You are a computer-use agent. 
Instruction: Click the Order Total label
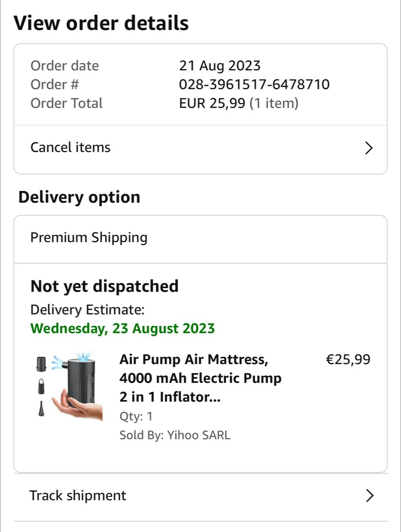66,103
